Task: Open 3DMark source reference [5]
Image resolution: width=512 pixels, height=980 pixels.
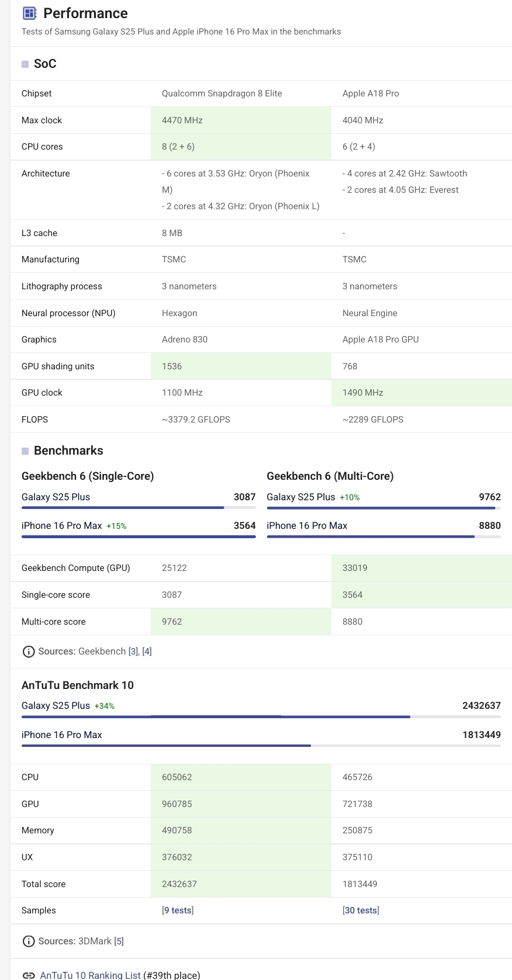Action: 119,941
